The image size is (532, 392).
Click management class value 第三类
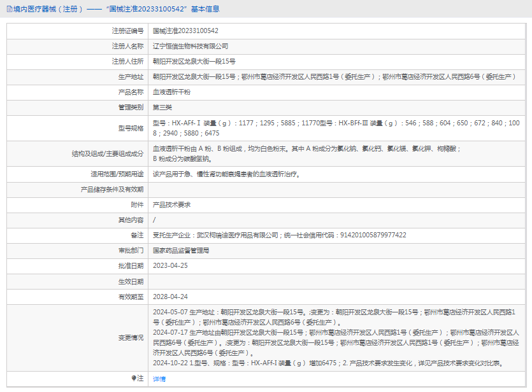click(162, 108)
